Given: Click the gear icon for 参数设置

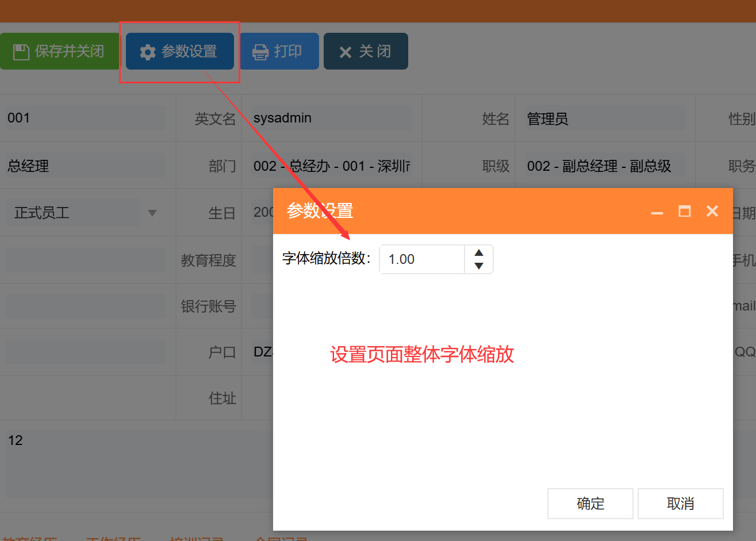Looking at the screenshot, I should 148,52.
